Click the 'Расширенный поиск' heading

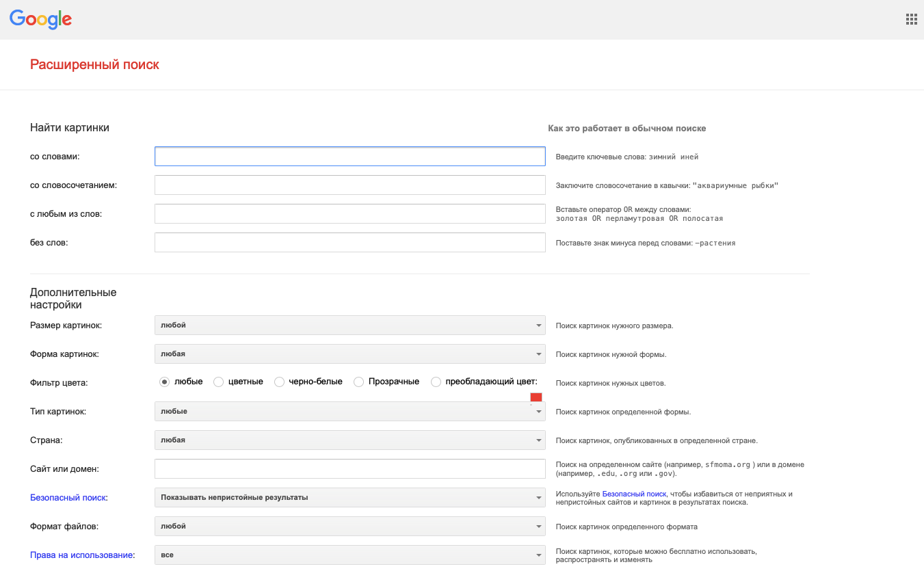pyautogui.click(x=94, y=65)
